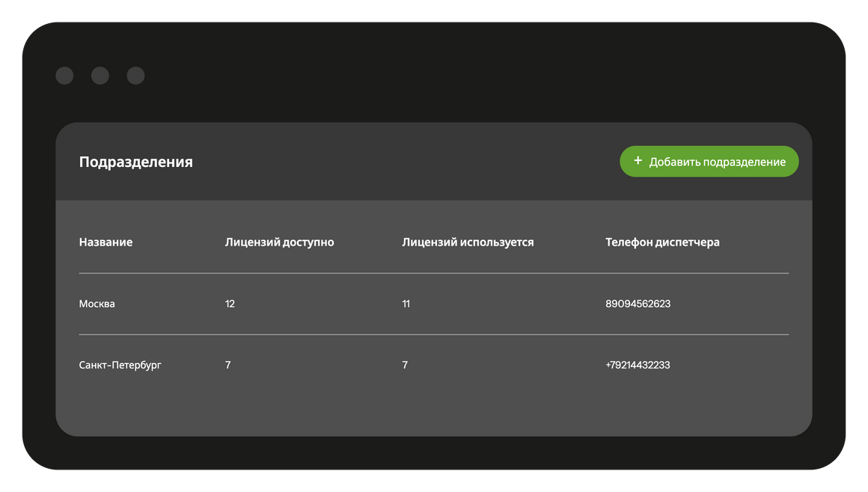This screenshot has width=868, height=492.
Task: Open the Москва division name
Action: 97,304
